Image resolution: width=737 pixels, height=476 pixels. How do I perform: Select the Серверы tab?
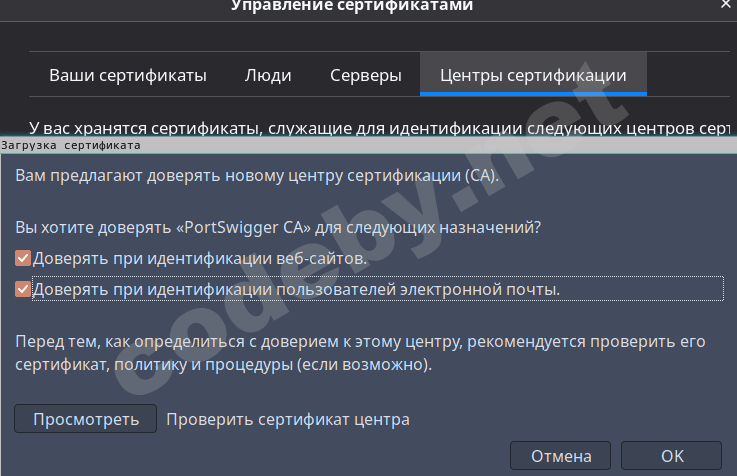366,75
